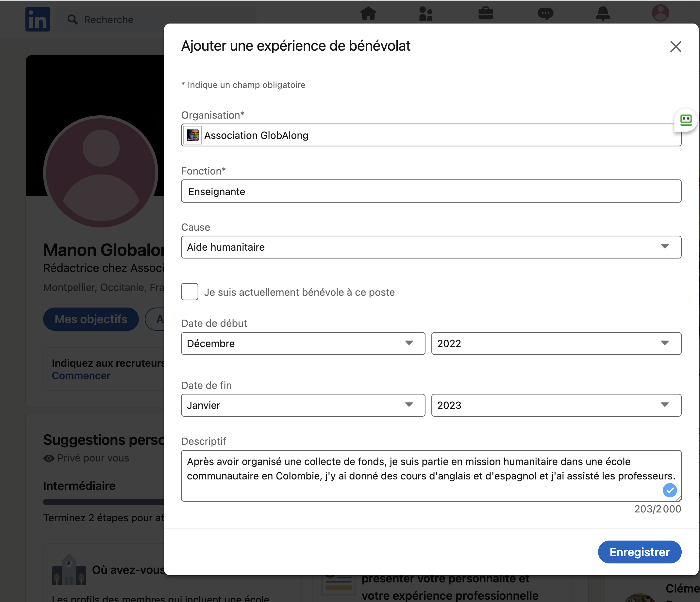This screenshot has height=602, width=700.
Task: Click the Enregistrer button
Action: [x=640, y=552]
